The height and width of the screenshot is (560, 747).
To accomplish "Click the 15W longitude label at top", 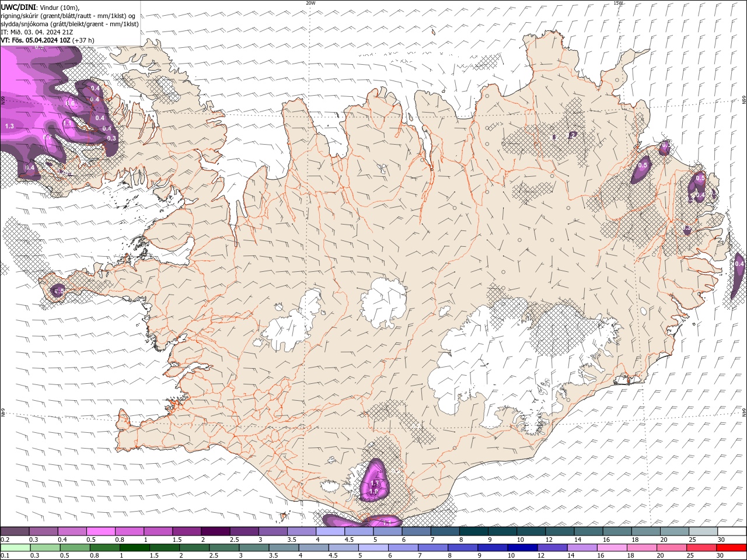I will click(618, 3).
